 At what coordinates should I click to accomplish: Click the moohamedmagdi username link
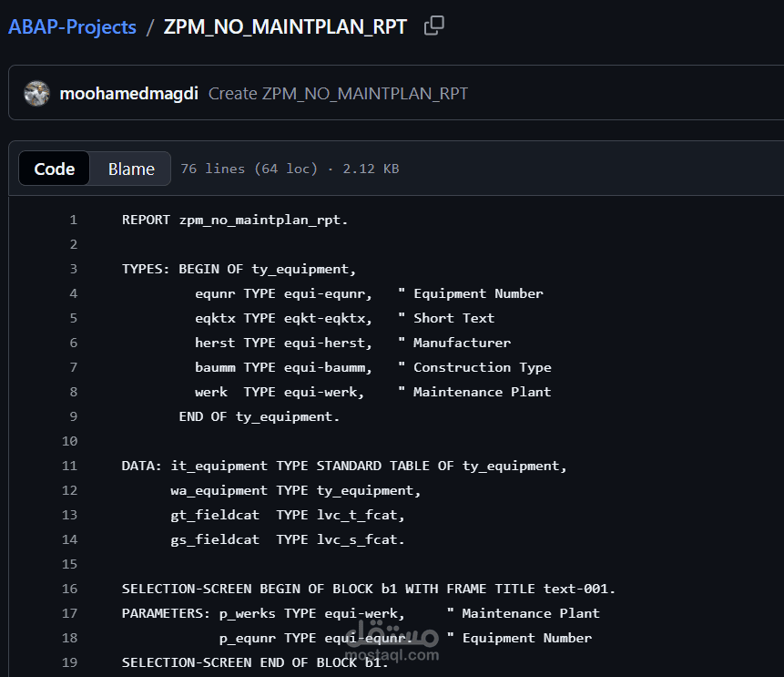(x=128, y=92)
